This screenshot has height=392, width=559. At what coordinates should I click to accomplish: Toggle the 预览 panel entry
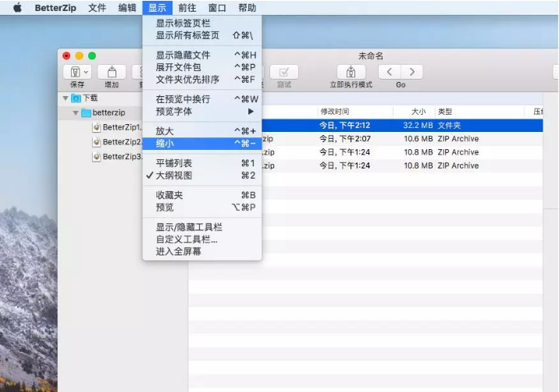pyautogui.click(x=201, y=207)
